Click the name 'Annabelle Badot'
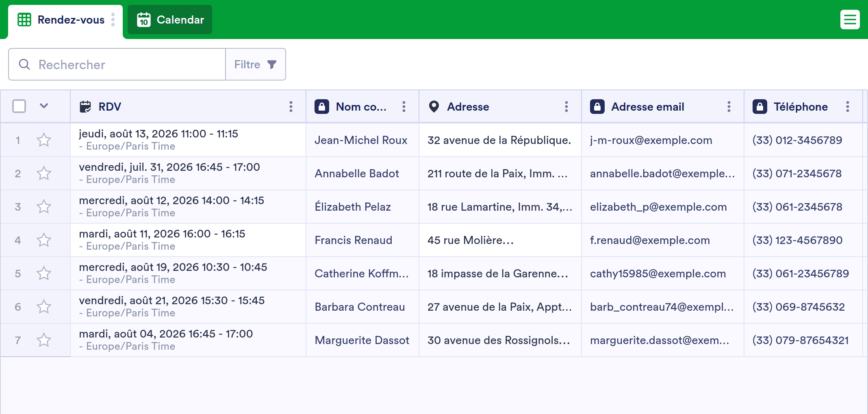868x414 pixels. point(357,173)
